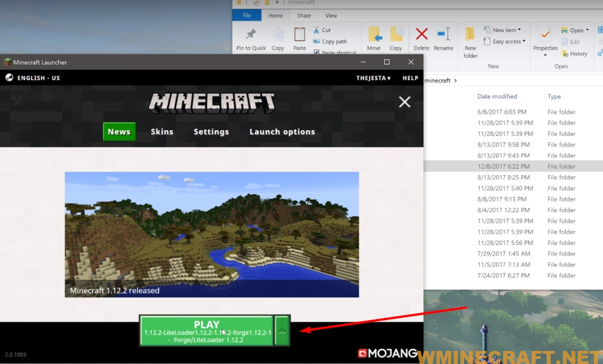Select the Share ribbon tab in Explorer
Screen dimensions: 603x364
click(x=304, y=15)
